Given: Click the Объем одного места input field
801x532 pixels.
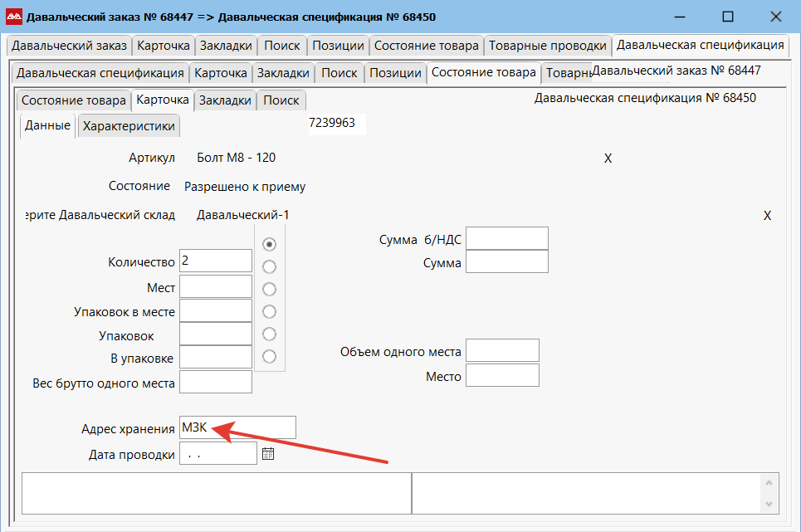Looking at the screenshot, I should (502, 350).
